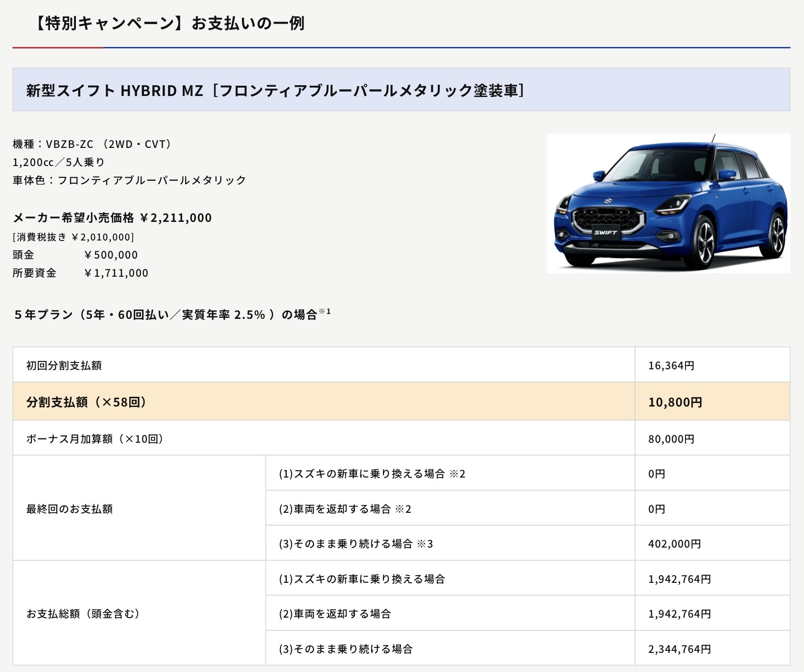Viewport: 804px width, 672px height.
Task: Click the blue Swift car image
Action: point(668,203)
